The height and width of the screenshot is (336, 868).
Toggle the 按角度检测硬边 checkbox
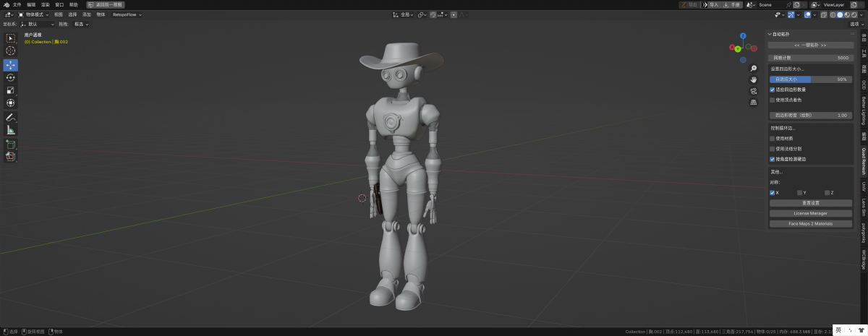point(773,159)
